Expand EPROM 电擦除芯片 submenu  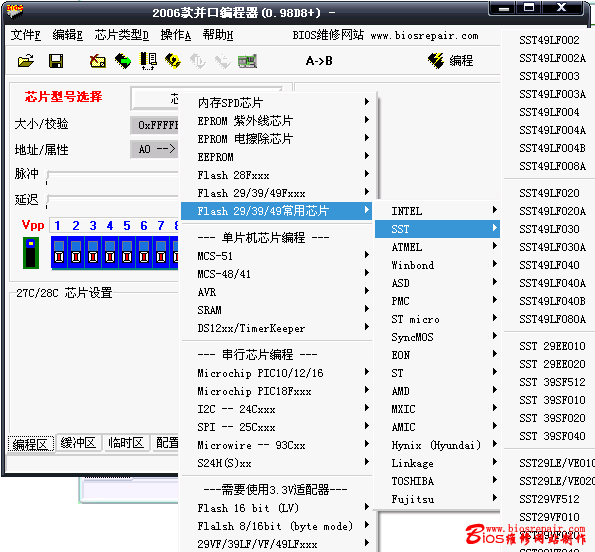pos(276,138)
